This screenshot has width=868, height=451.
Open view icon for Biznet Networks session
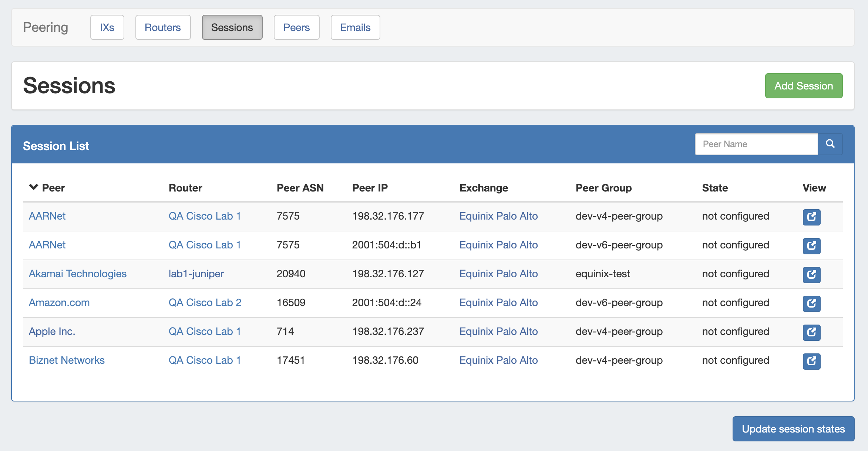coord(811,361)
